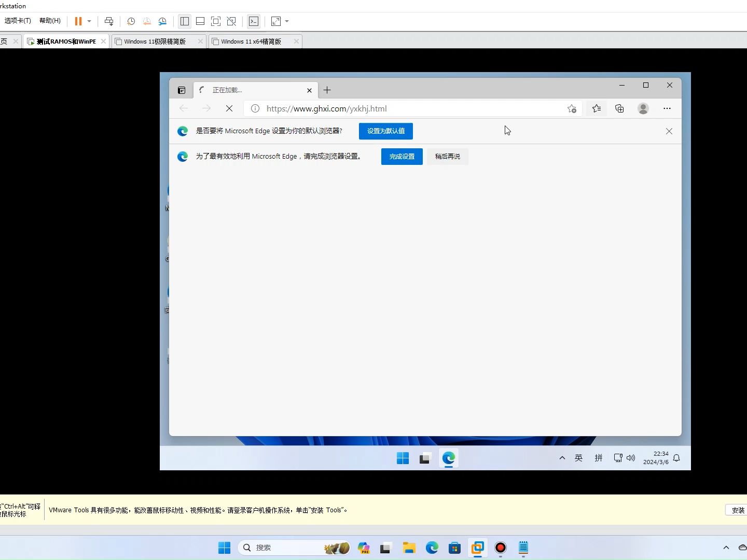Open Edge settings and more menu
Screen dimensions: 747x560
pos(667,108)
